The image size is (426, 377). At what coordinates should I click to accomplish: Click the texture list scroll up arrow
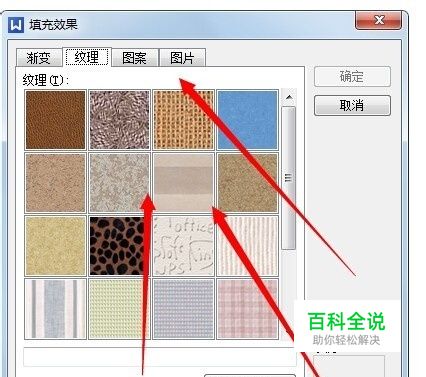[289, 97]
